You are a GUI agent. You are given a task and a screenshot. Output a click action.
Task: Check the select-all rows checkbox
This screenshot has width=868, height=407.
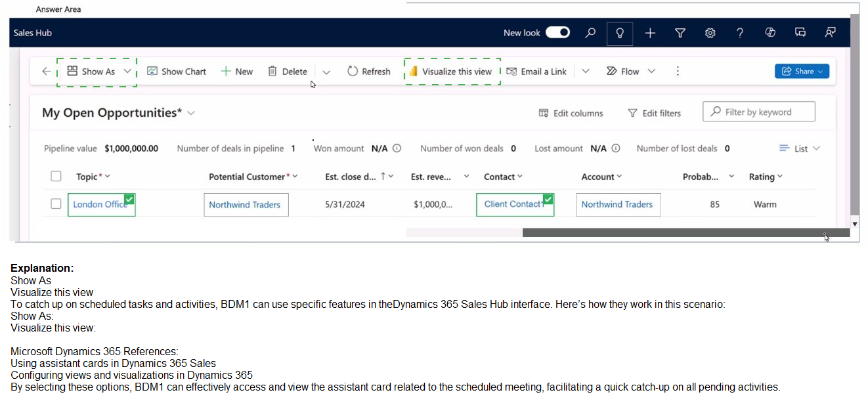click(56, 176)
